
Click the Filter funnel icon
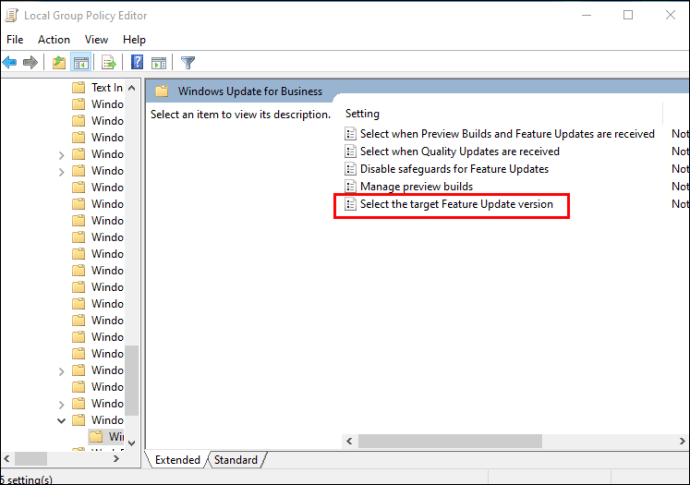(188, 62)
